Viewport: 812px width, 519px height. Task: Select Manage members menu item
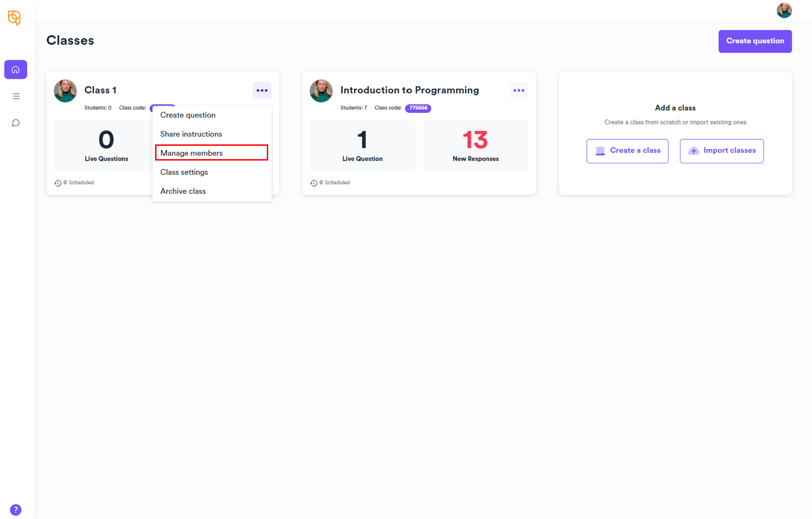[x=192, y=153]
